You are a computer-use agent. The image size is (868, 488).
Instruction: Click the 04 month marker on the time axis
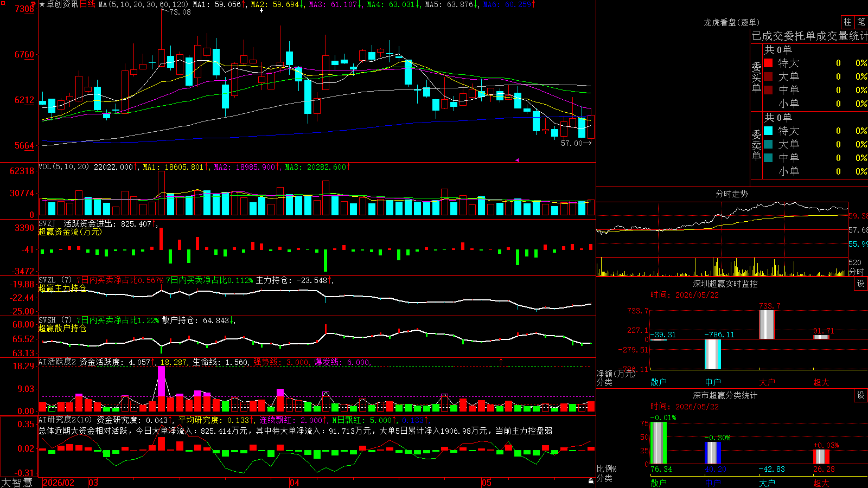point(294,482)
